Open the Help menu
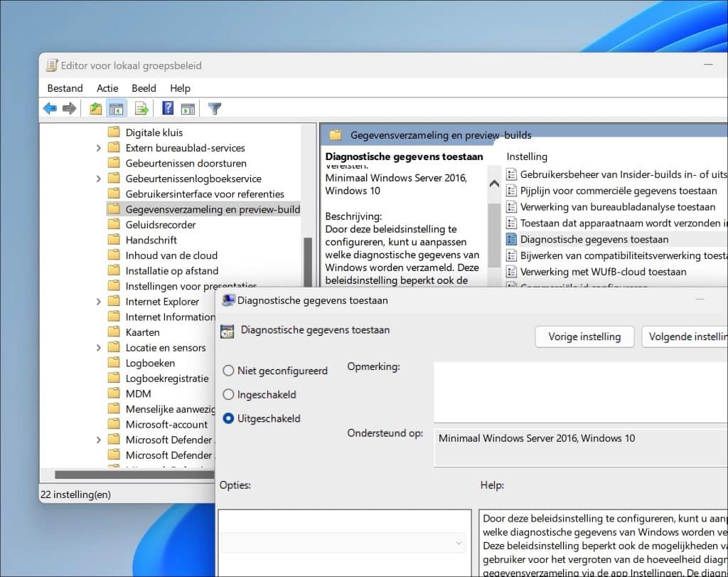The width and height of the screenshot is (728, 577). tap(180, 88)
